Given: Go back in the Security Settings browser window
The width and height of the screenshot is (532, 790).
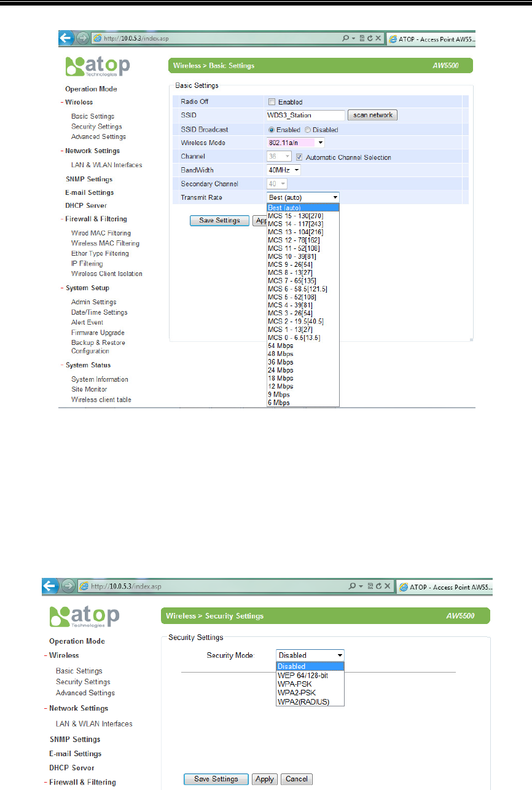Looking at the screenshot, I should [x=49, y=587].
